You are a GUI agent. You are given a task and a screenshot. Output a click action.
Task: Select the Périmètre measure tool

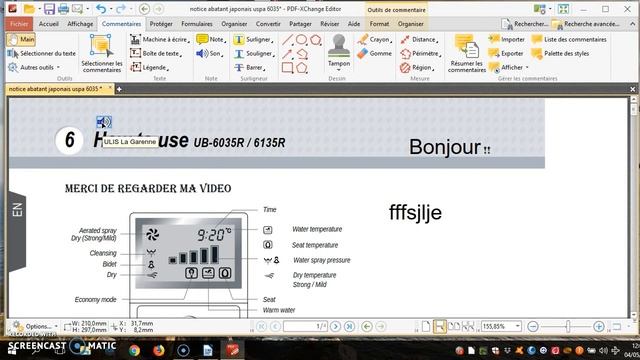[421, 53]
